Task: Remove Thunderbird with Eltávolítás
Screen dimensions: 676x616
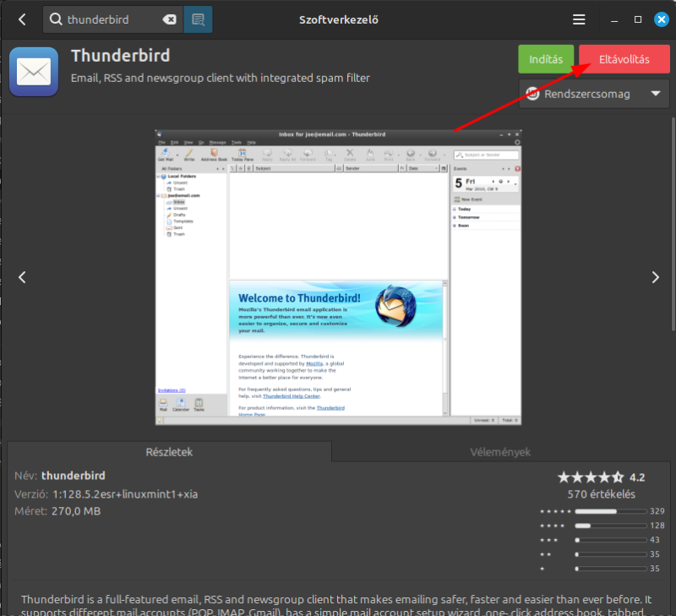Action: 624,59
